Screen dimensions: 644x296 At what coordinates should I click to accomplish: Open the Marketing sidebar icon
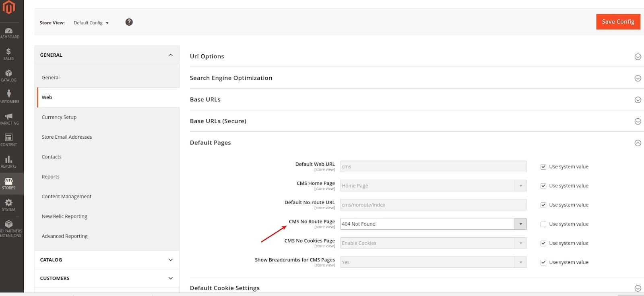(x=9, y=119)
